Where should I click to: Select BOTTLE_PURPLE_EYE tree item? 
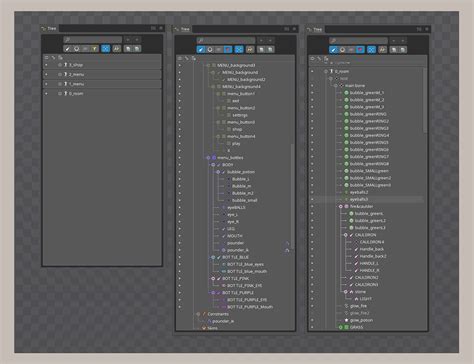coord(247,300)
